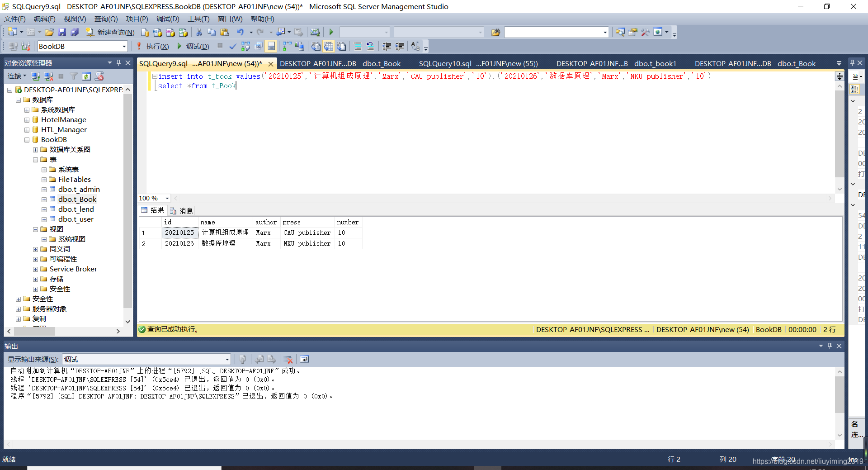The image size is (868, 470).
Task: Open the 100 % zoom dropdown
Action: coord(167,198)
